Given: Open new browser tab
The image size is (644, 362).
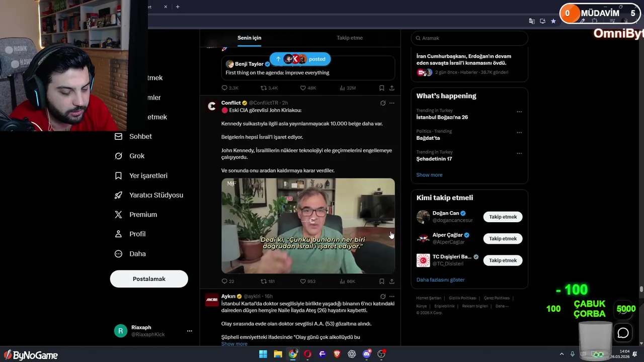Looking at the screenshot, I should [178, 7].
